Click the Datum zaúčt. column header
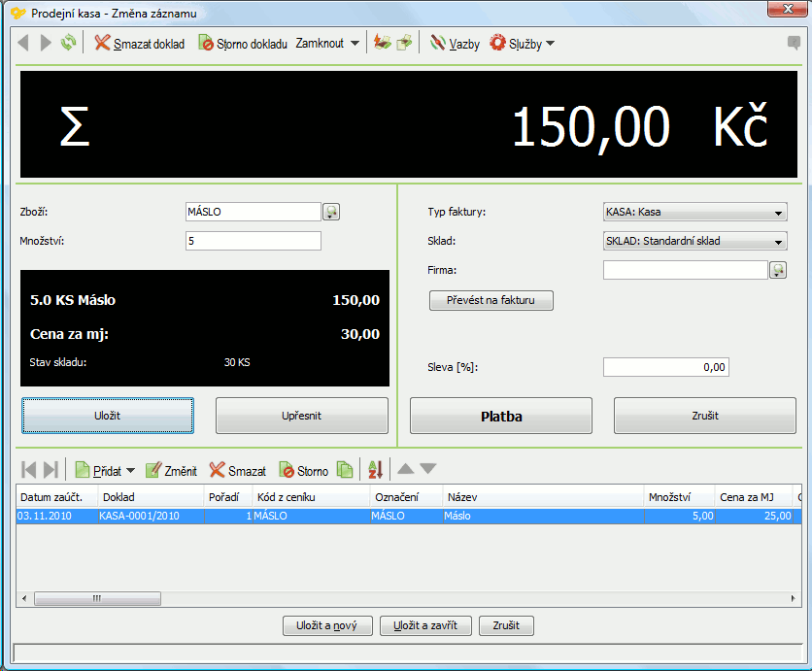The image size is (812, 671). [x=57, y=497]
